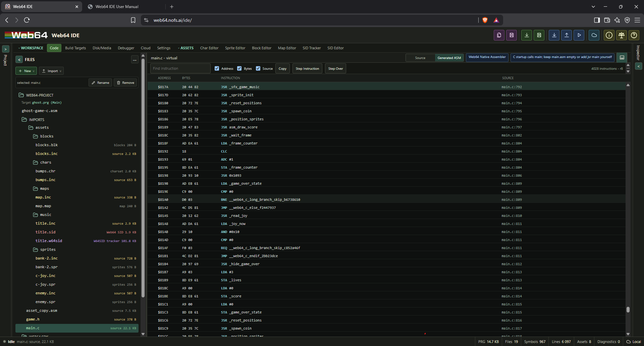644x346 pixels.
Task: Focus the Find instruction search field
Action: point(180,68)
